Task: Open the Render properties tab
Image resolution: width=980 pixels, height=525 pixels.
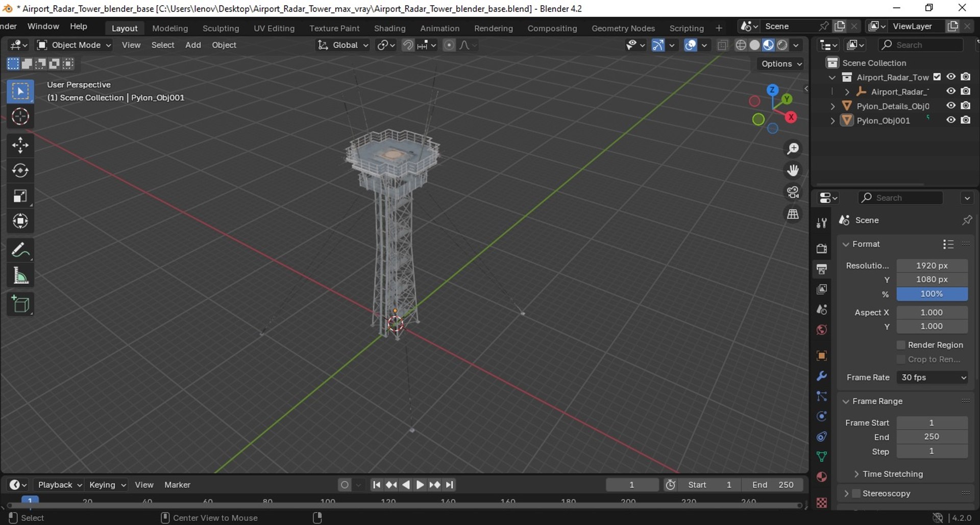Action: 822,249
